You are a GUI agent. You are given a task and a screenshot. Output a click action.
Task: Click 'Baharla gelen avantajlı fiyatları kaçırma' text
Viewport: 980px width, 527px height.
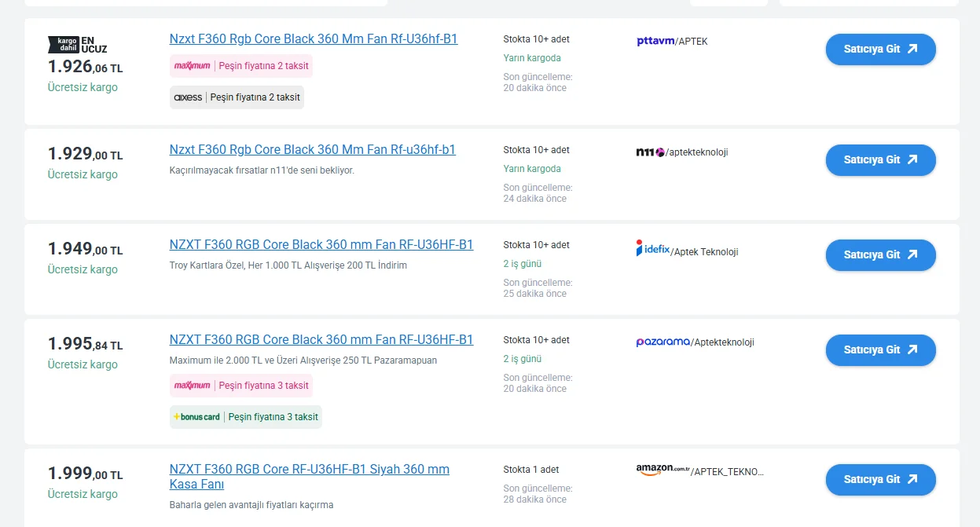pos(251,504)
